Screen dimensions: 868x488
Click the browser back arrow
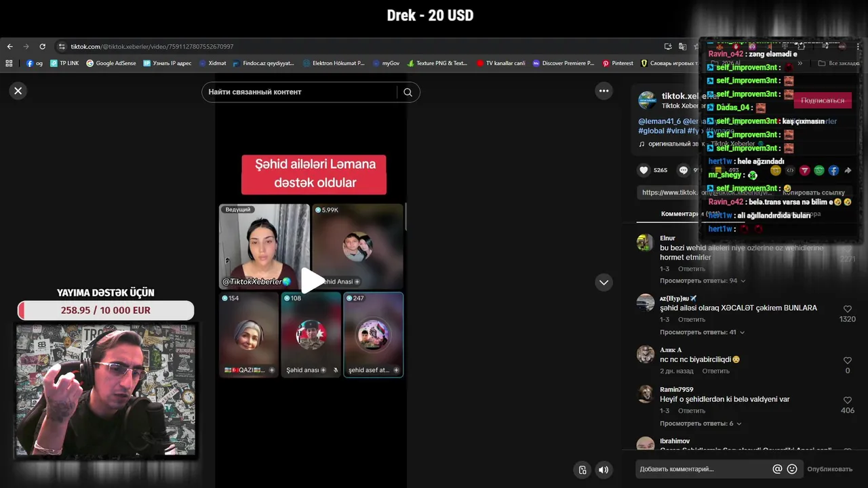click(9, 47)
